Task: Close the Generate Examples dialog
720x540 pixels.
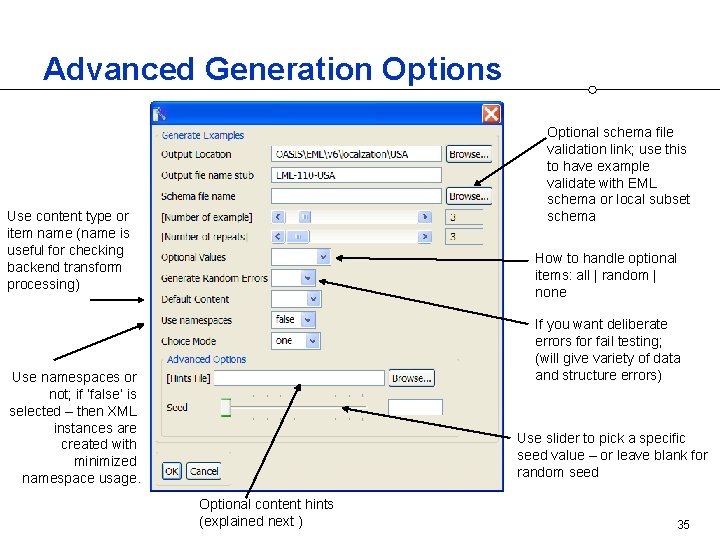Action: coord(491,113)
